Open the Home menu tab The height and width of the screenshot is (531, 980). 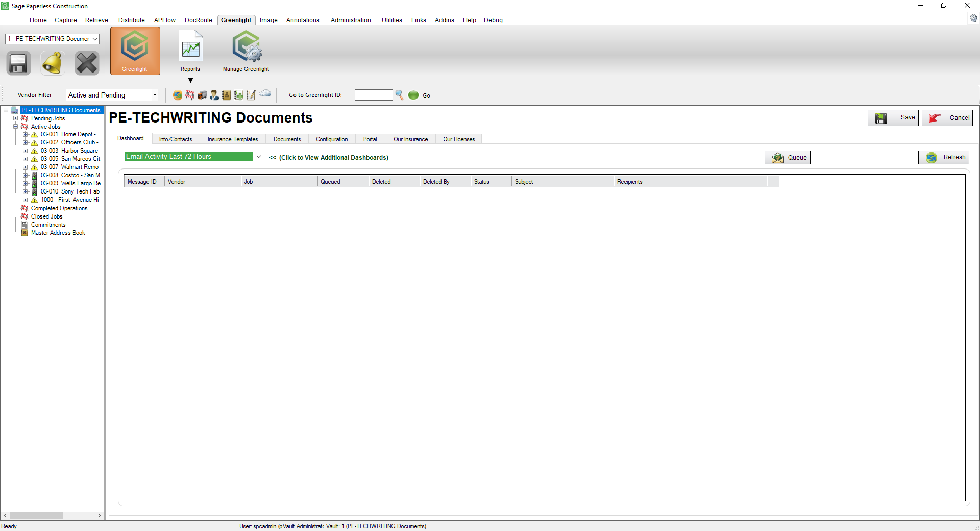point(38,20)
